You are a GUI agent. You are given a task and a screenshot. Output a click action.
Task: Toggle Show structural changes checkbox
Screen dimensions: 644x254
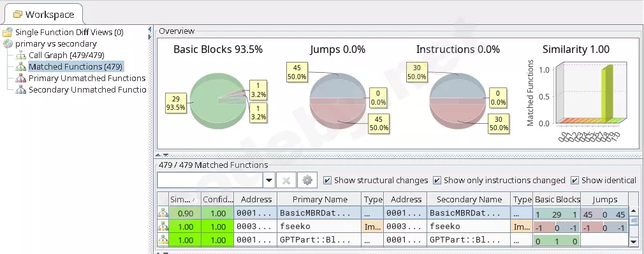(327, 180)
